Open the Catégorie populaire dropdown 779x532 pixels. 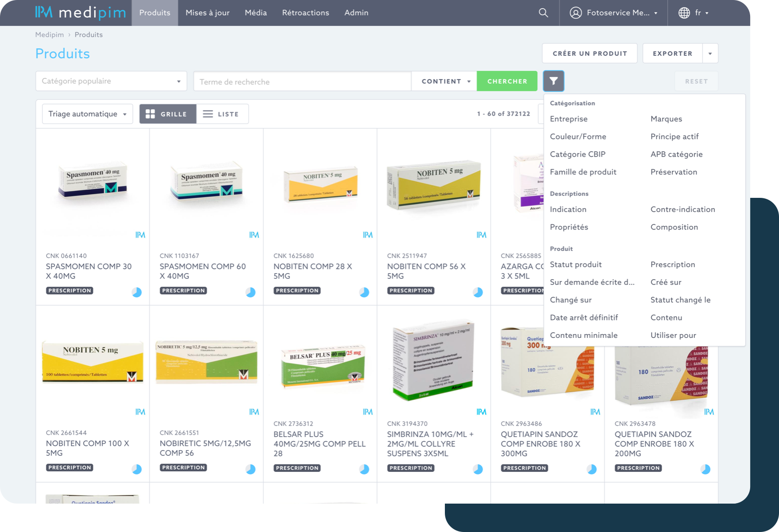[x=111, y=81]
